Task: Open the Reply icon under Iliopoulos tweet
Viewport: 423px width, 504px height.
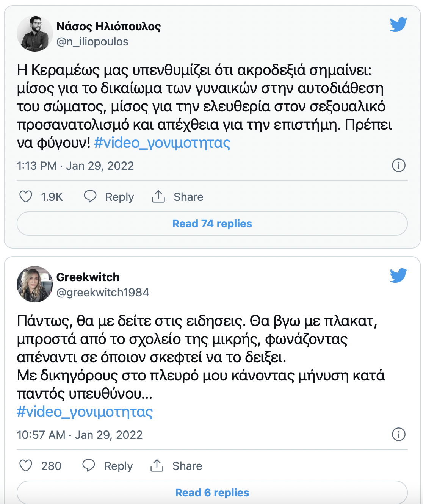Action: [x=90, y=197]
